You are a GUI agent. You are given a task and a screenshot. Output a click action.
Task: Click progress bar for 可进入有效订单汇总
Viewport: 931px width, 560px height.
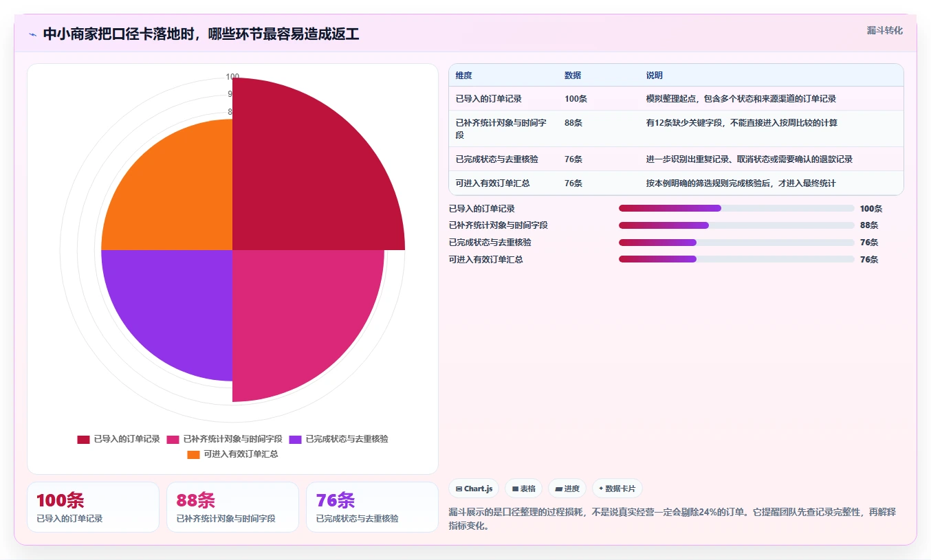point(736,259)
